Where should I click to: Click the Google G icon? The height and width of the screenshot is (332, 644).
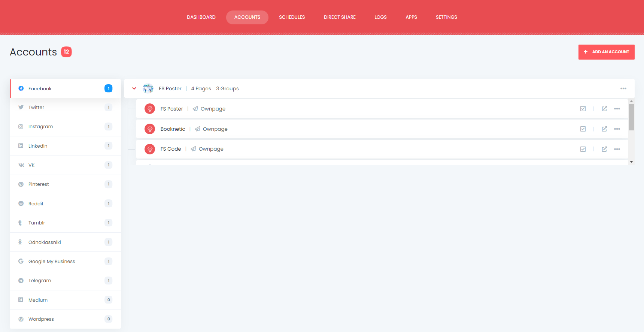(21, 261)
